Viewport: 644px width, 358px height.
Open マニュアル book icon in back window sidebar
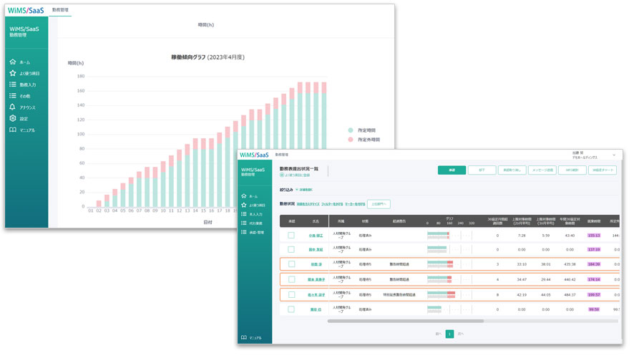point(13,130)
